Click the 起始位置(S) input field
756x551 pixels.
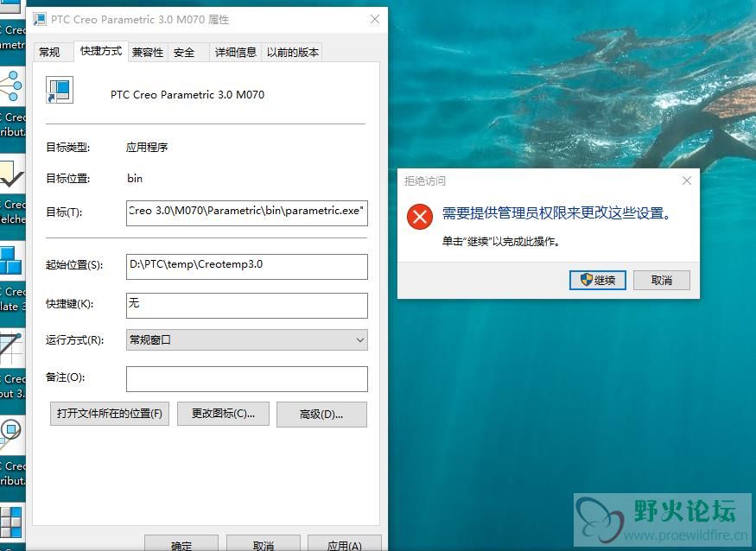pyautogui.click(x=247, y=267)
